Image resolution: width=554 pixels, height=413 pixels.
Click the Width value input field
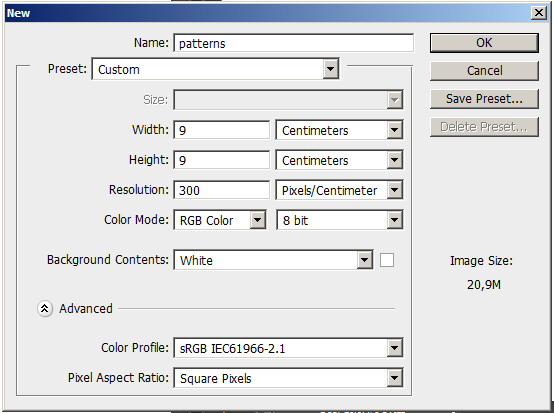click(222, 130)
